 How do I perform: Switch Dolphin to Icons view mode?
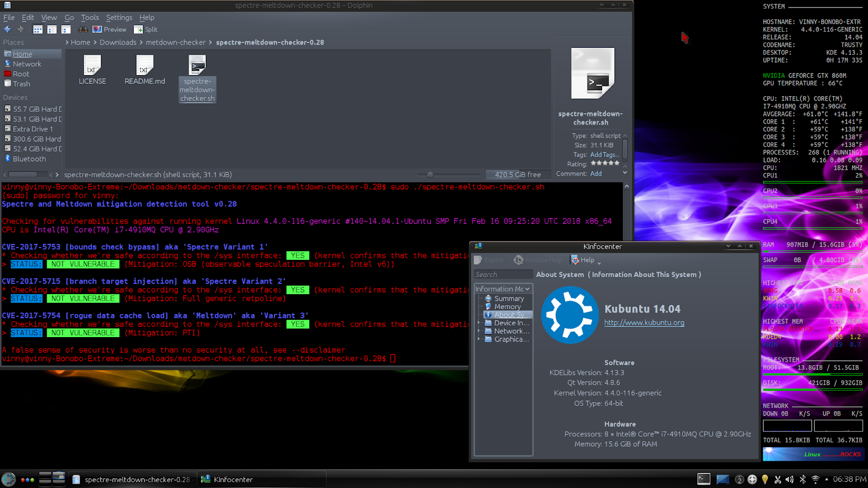point(38,30)
